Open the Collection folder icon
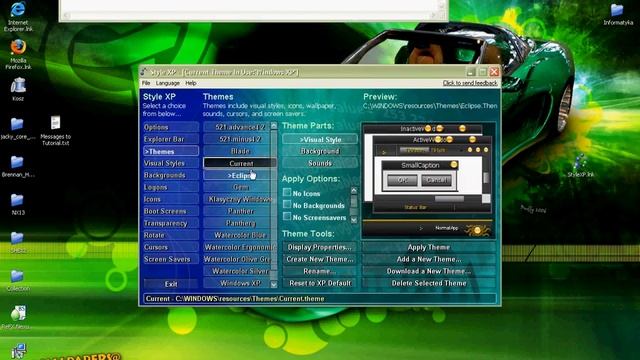Viewport: 640px width, 360px height. coord(18,280)
